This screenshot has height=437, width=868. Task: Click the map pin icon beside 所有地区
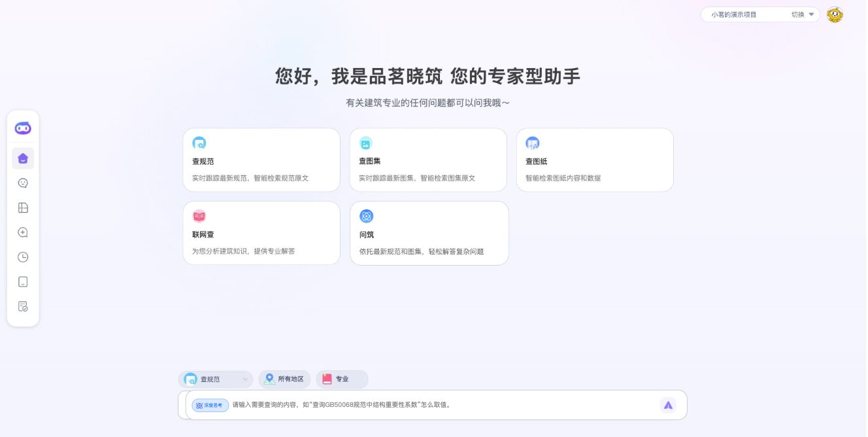click(269, 379)
